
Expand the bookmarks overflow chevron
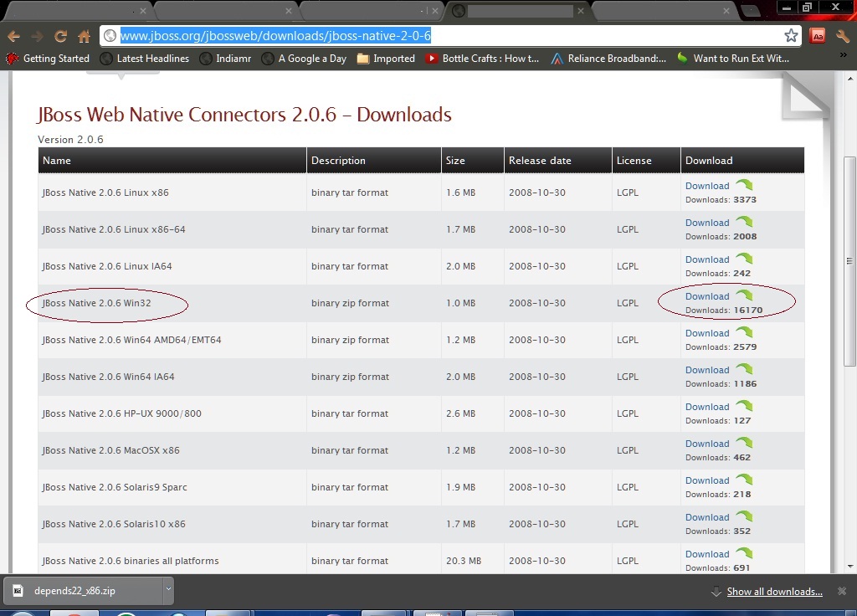[x=843, y=55]
